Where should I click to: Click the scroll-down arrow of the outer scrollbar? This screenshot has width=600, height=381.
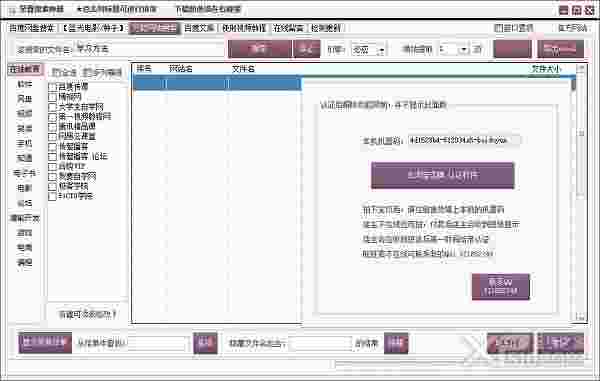pyautogui.click(x=582, y=317)
